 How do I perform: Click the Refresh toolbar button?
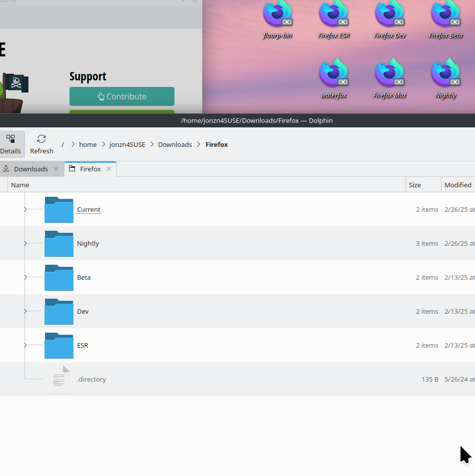click(41, 144)
